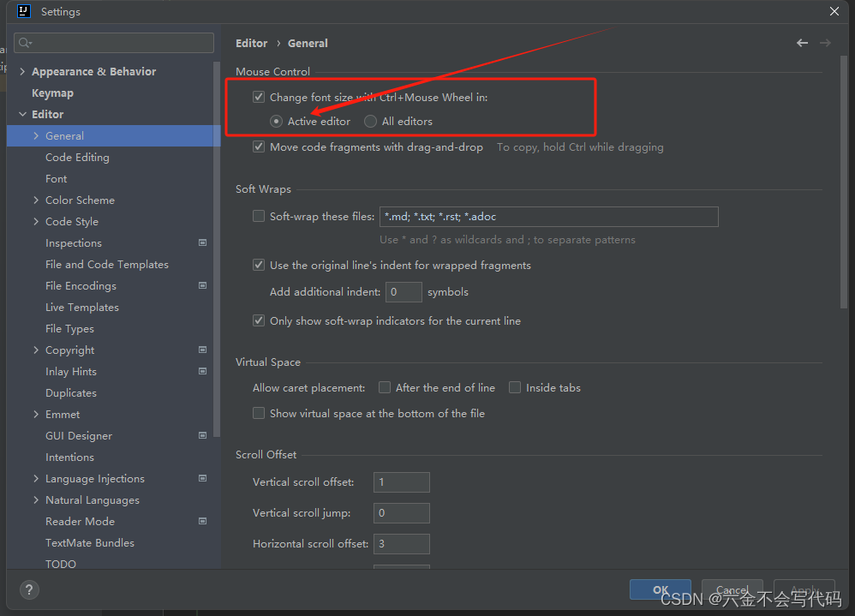
Task: Click the indicator icon beside File Encodings
Action: pyautogui.click(x=202, y=285)
